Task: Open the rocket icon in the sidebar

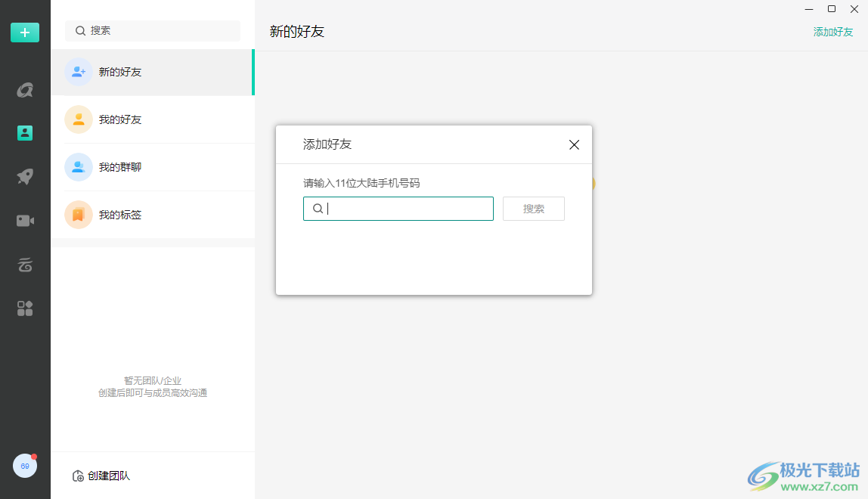Action: click(25, 177)
